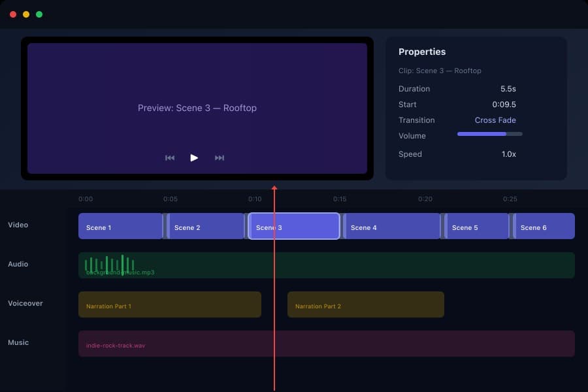Adjust the Volume slider in Properties

(x=489, y=134)
